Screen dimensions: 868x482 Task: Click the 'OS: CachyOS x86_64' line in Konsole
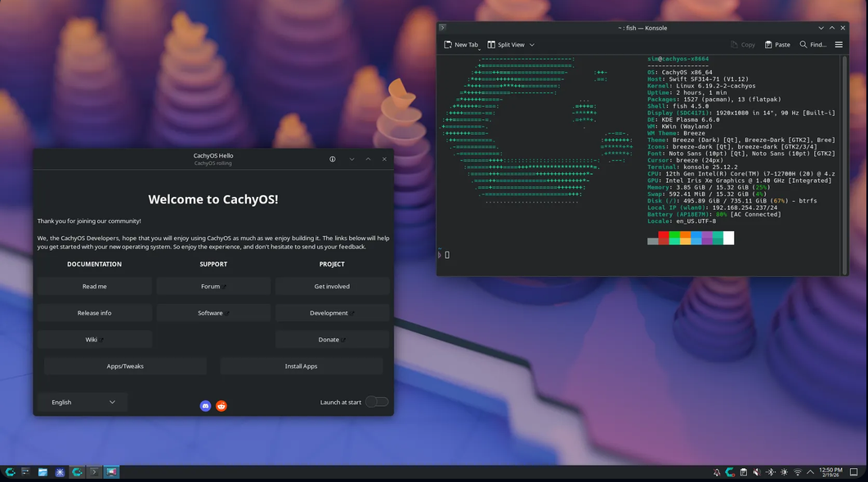click(x=680, y=73)
